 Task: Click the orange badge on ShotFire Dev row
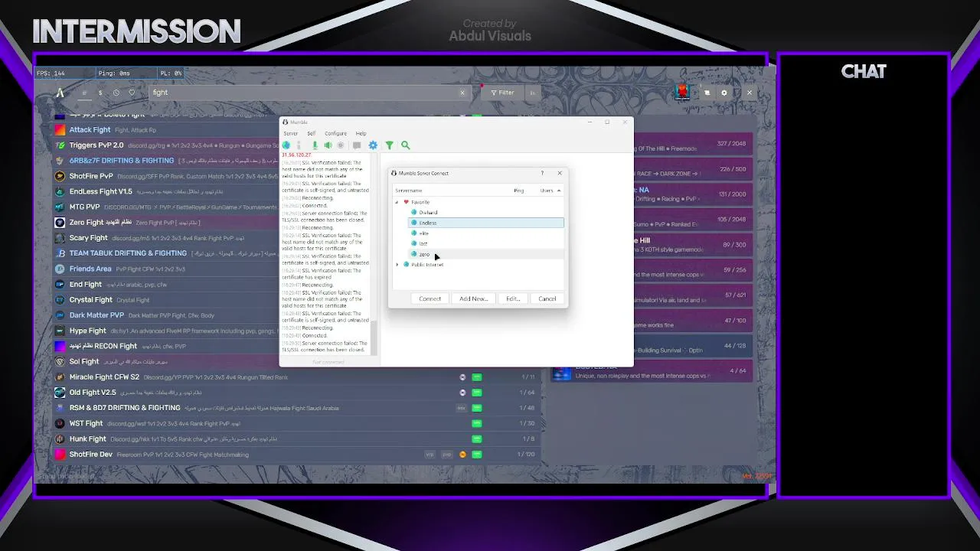(462, 455)
